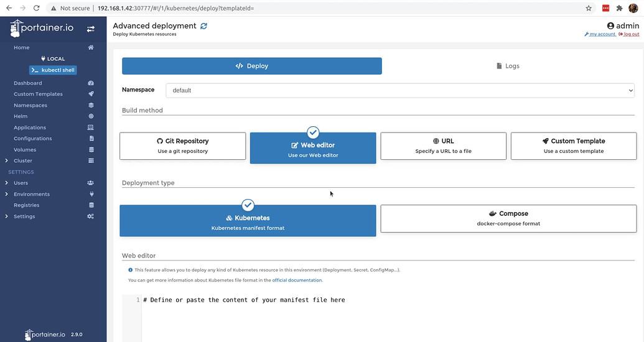Screen dimensions: 644x342
Task: Expand the Settings sidebar section
Action: click(6, 216)
